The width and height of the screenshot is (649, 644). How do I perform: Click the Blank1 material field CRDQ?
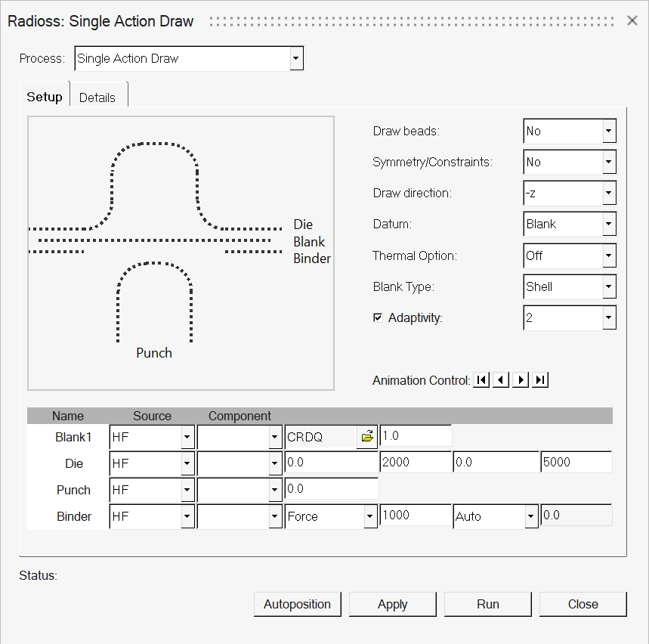click(321, 437)
